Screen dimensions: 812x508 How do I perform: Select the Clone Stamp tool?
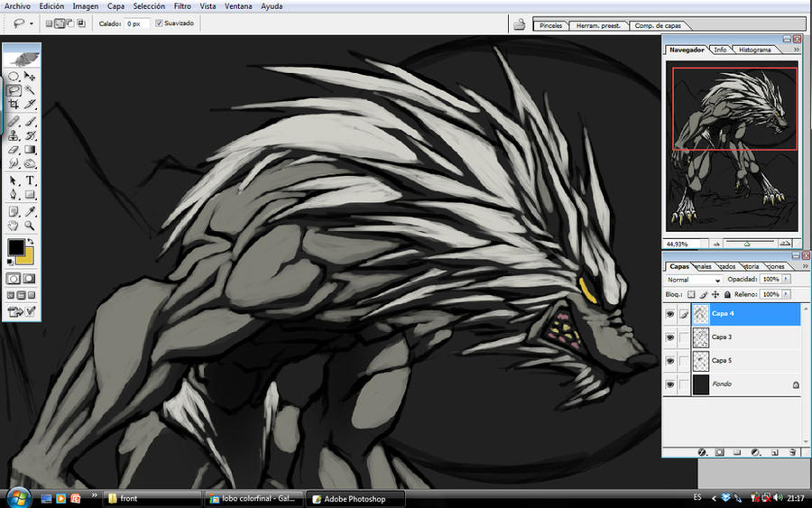(x=14, y=135)
